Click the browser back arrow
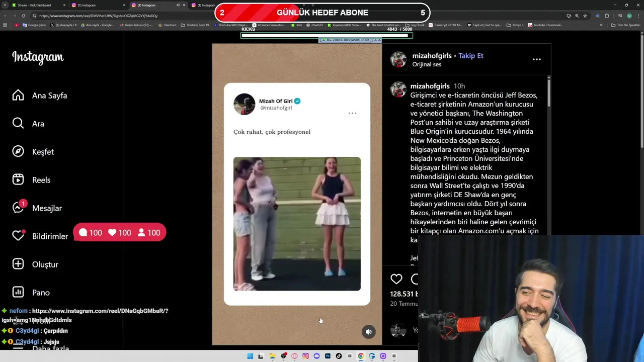Image resolution: width=644 pixels, height=362 pixels. [6, 16]
